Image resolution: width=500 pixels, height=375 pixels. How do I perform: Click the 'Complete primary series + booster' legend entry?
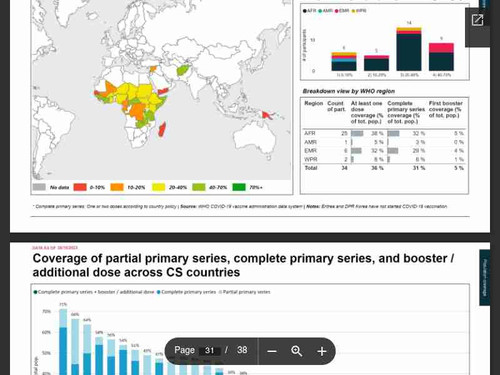click(94, 292)
